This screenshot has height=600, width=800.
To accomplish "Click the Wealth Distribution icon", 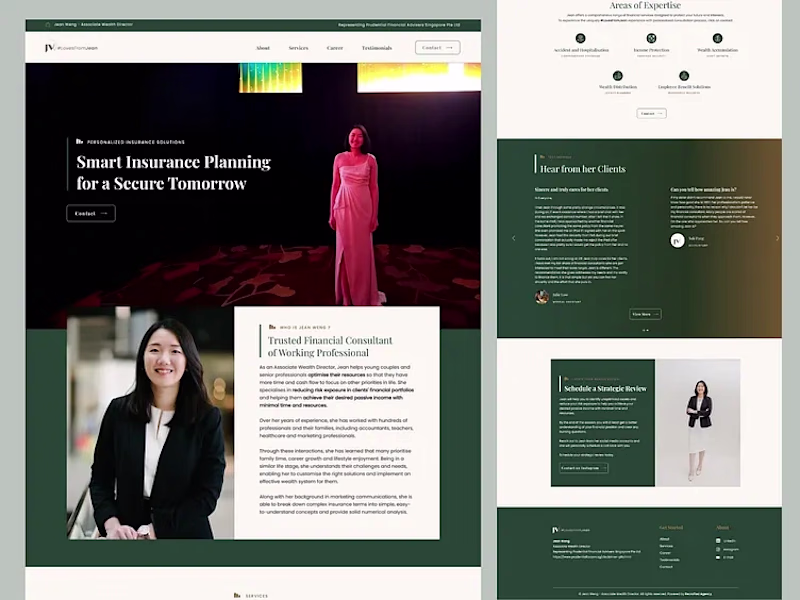I will [x=618, y=76].
